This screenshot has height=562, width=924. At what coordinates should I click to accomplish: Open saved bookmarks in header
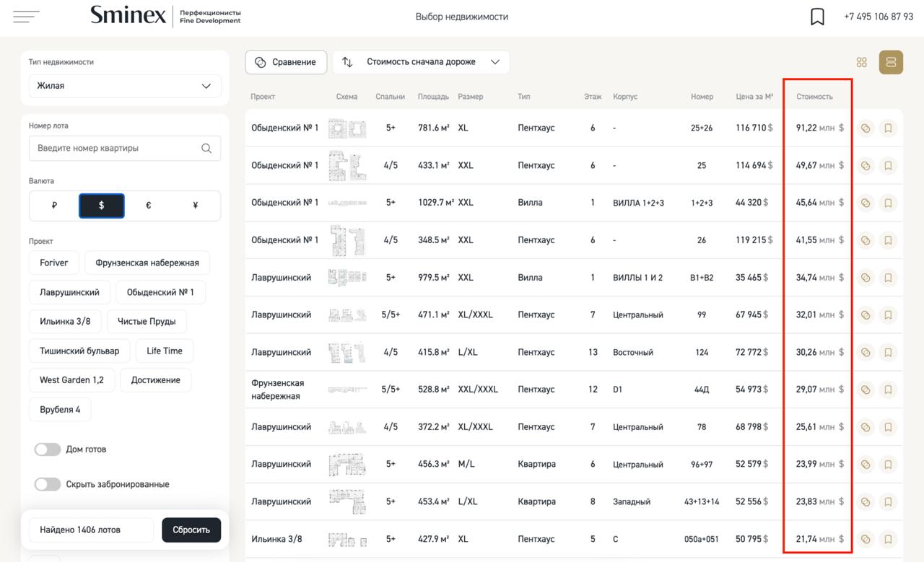(x=817, y=17)
